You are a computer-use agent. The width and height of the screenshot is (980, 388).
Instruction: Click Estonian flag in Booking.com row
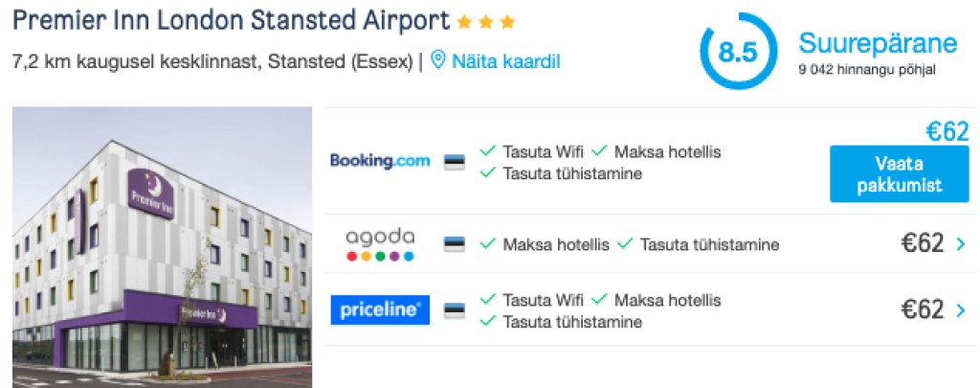[455, 162]
